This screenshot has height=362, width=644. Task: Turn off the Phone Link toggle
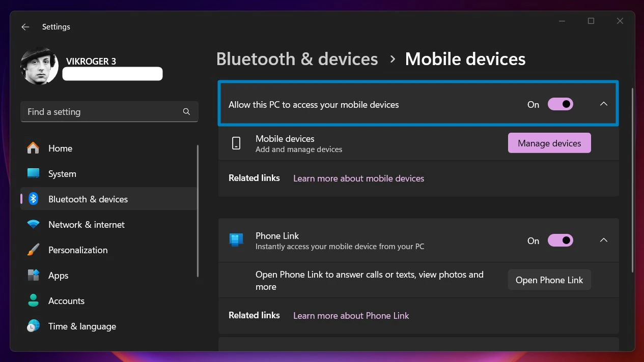(561, 240)
